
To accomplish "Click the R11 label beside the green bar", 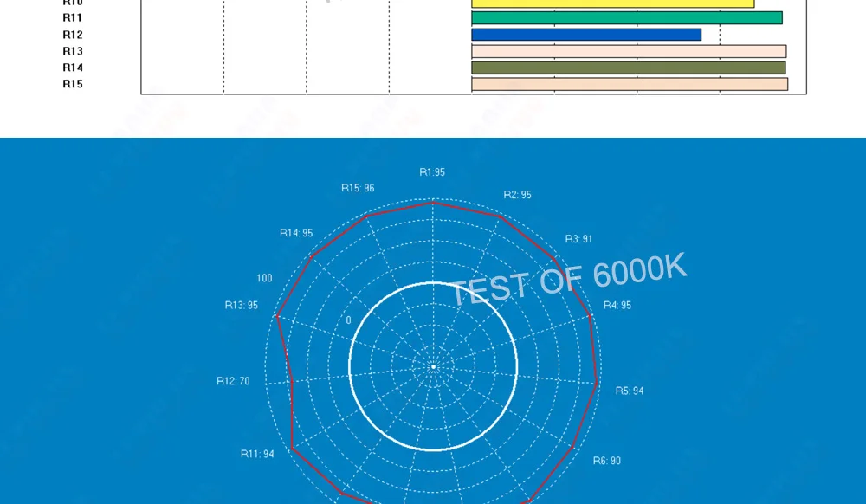I will [73, 17].
